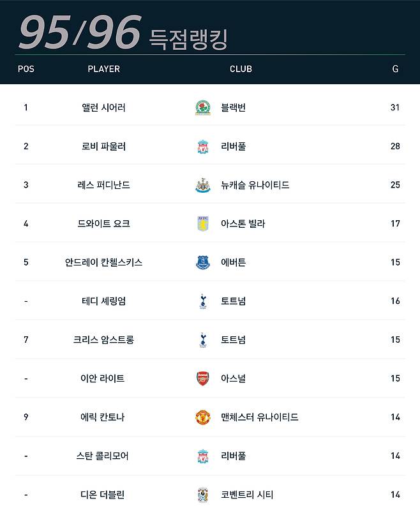Image resolution: width=420 pixels, height=515 pixels.
Task: Click Liverpool crest in 스탄 콜리모어 row
Action: pyautogui.click(x=203, y=456)
